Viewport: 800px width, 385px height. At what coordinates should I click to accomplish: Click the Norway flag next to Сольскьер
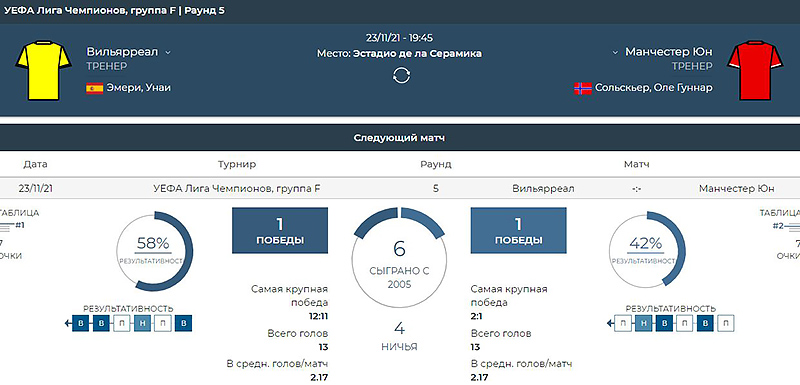click(x=582, y=88)
